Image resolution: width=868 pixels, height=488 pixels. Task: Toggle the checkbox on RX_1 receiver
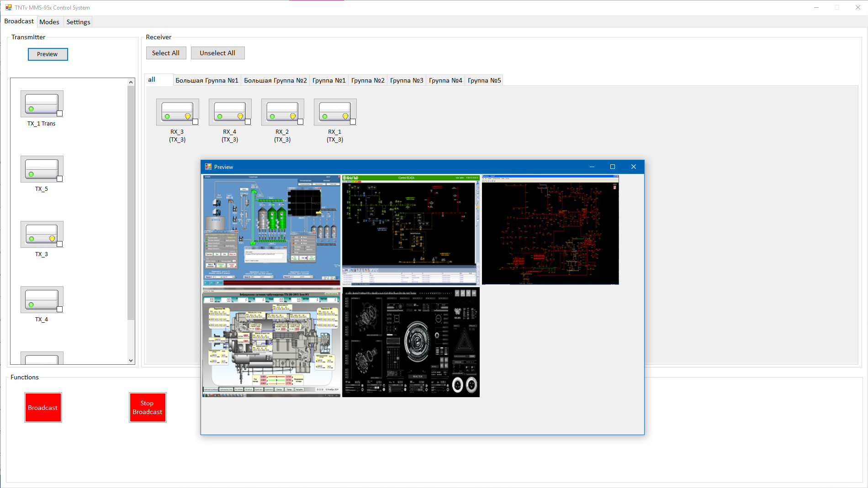click(353, 122)
